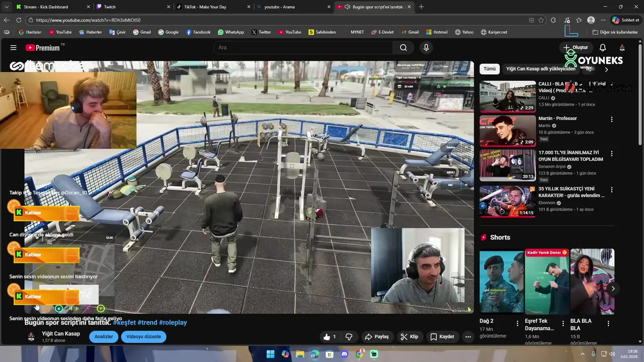Click the browser address bar URL
Image resolution: width=644 pixels, height=362 pixels.
[x=88, y=20]
